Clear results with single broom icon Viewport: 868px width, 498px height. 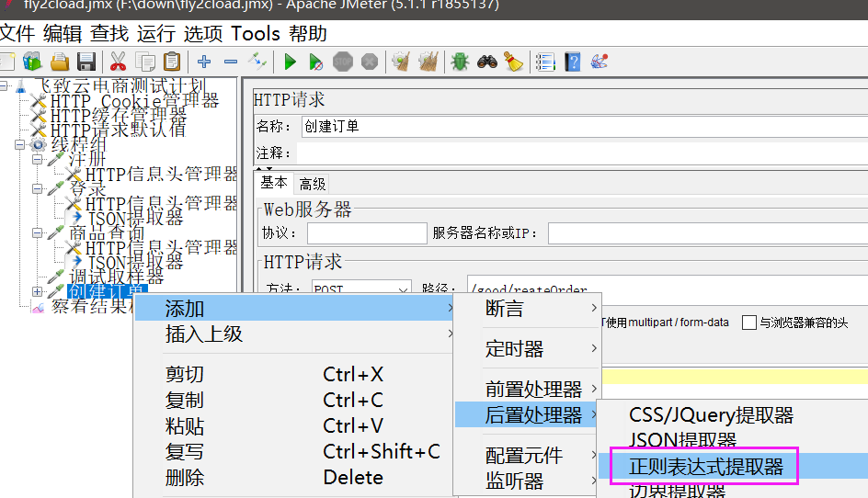tap(401, 62)
